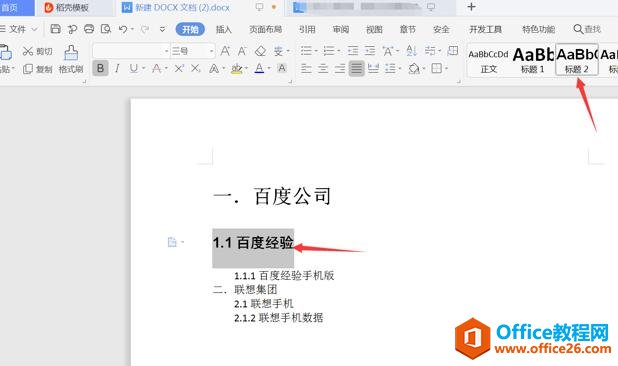Apply the 正文 style
618x366 pixels.
[x=489, y=60]
